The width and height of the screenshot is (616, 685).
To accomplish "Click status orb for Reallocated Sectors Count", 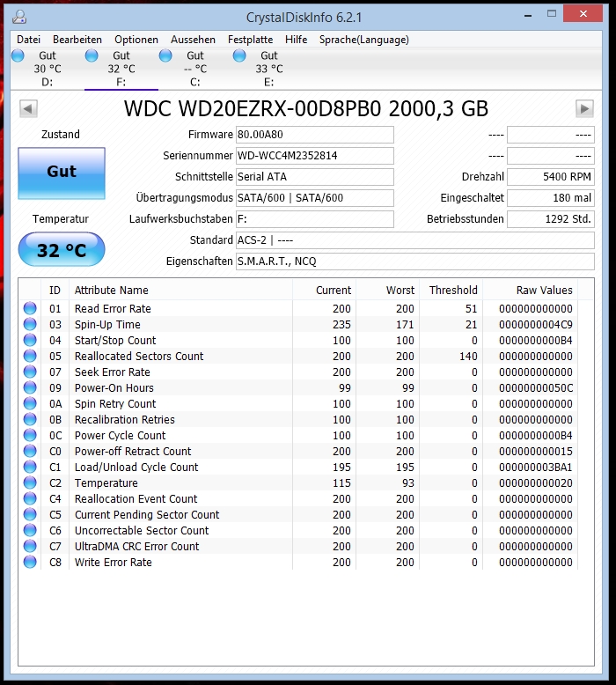I will [30, 356].
